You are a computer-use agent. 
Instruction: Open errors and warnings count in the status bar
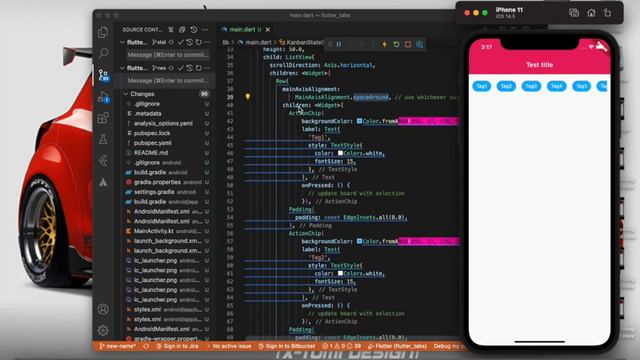coord(342,346)
